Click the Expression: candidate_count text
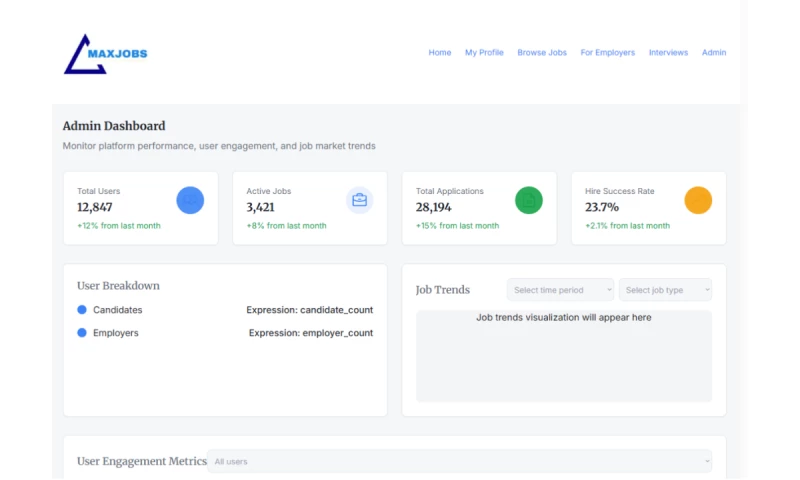 [x=310, y=310]
